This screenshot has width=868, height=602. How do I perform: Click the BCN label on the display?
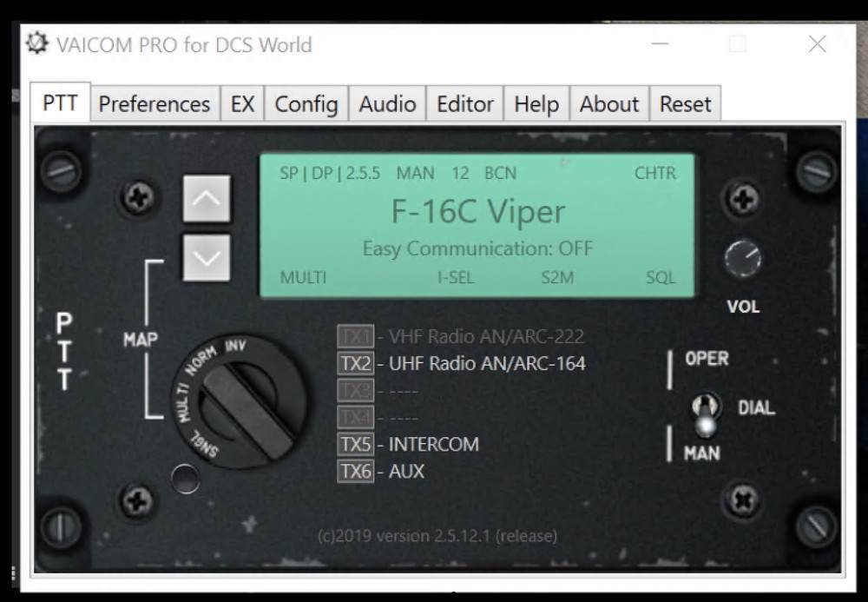point(501,173)
